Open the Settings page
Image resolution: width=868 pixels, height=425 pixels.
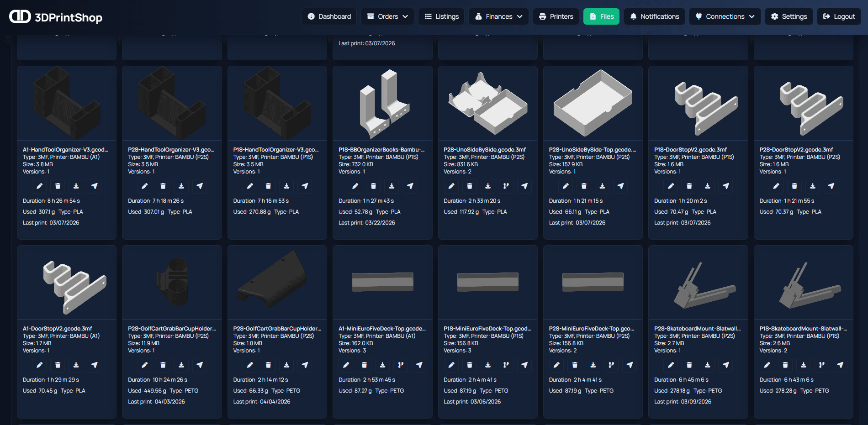[x=789, y=16]
